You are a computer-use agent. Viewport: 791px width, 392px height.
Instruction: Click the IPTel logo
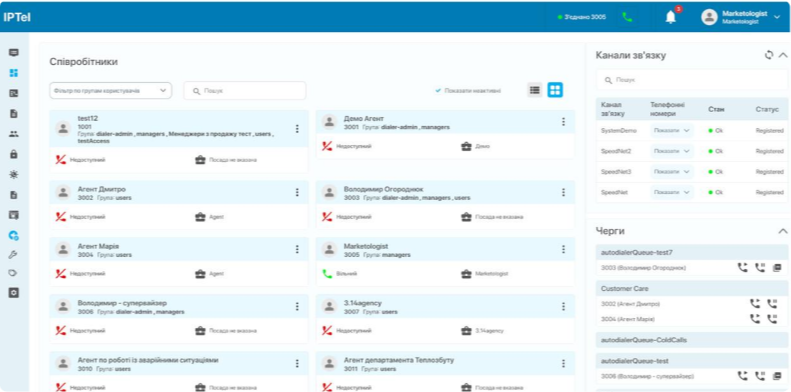[17, 17]
